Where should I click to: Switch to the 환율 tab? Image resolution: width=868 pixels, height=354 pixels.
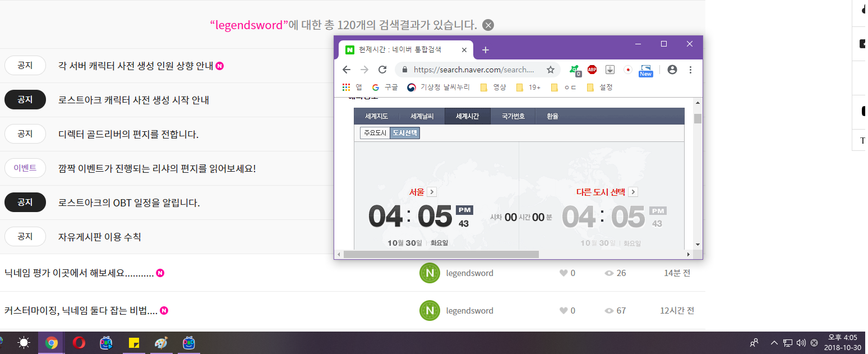pyautogui.click(x=552, y=116)
